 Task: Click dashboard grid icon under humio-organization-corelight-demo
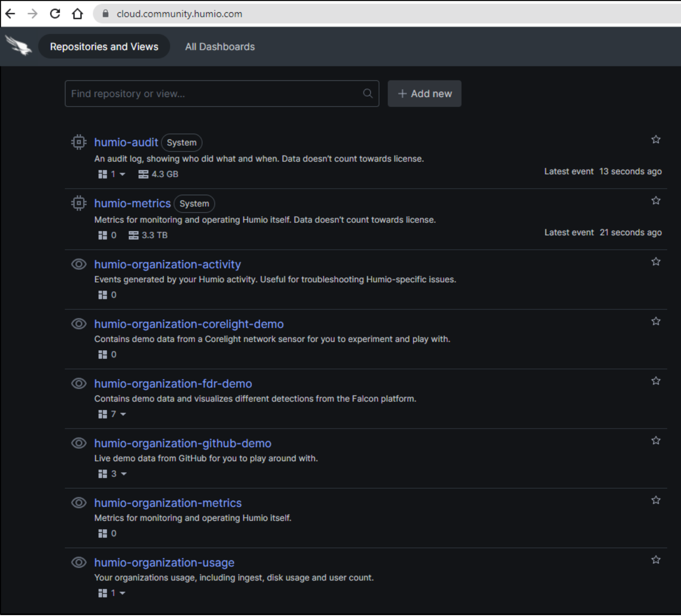click(103, 355)
